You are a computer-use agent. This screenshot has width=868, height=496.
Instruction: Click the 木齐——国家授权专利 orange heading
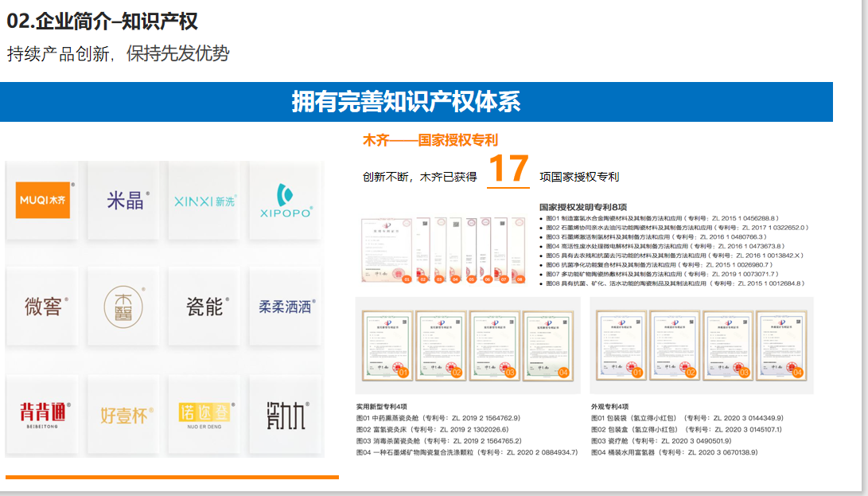[430, 140]
